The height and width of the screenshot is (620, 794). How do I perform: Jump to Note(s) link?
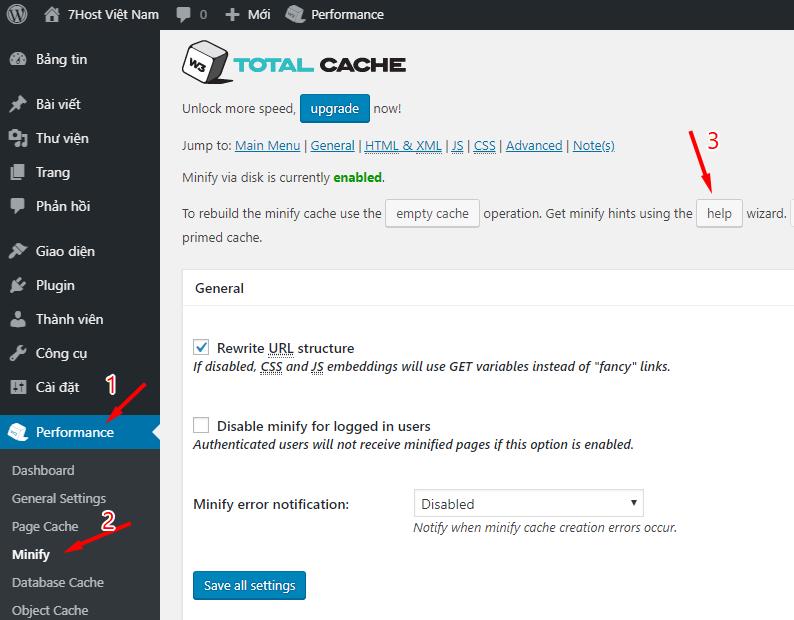593,146
